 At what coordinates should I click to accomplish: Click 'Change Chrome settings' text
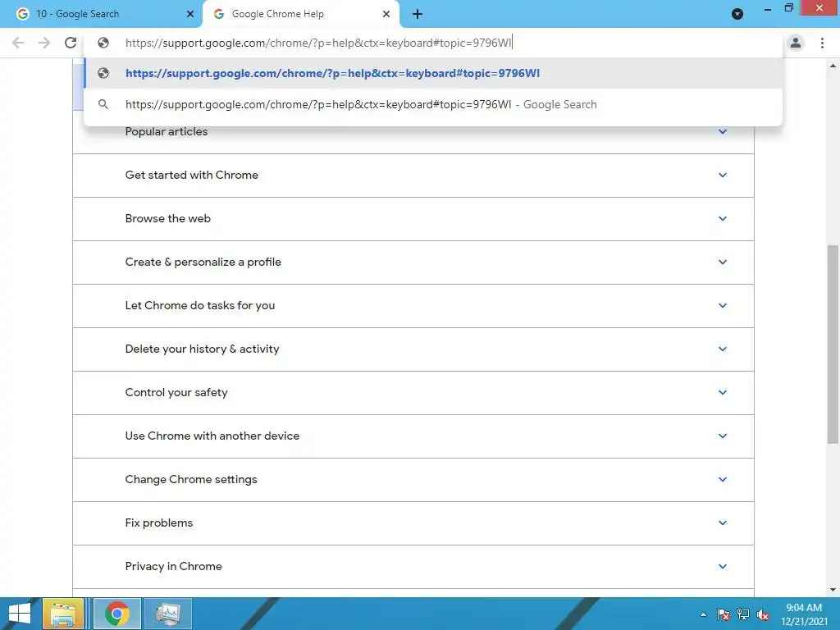(x=190, y=479)
